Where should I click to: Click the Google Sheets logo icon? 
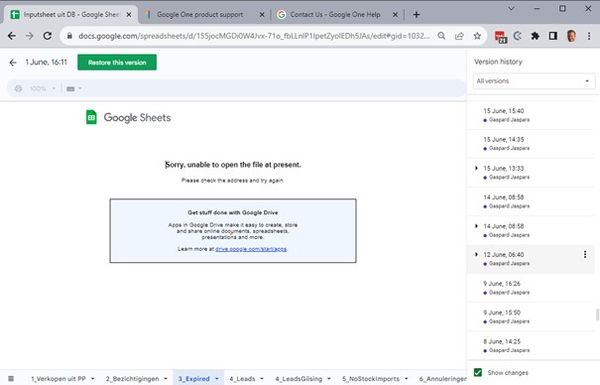pyautogui.click(x=91, y=117)
